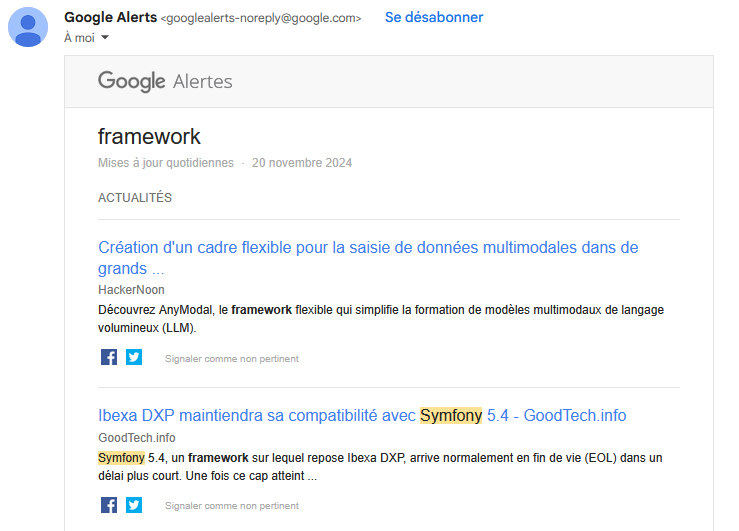Click the sender avatar icon
This screenshot has height=531, width=739.
(x=28, y=27)
